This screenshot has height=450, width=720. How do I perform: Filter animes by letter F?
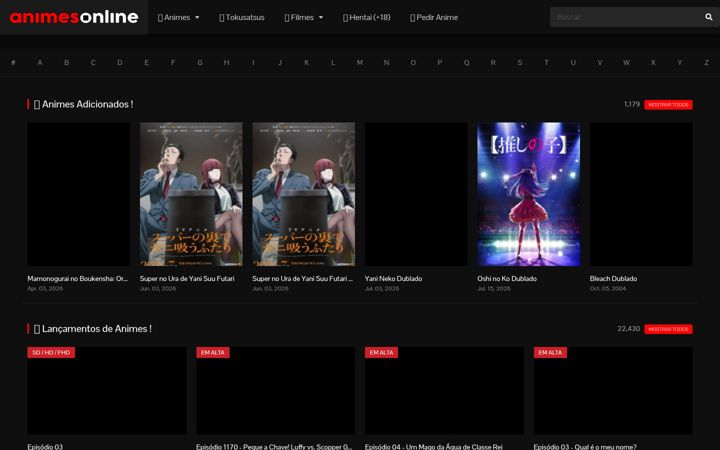pos(173,62)
